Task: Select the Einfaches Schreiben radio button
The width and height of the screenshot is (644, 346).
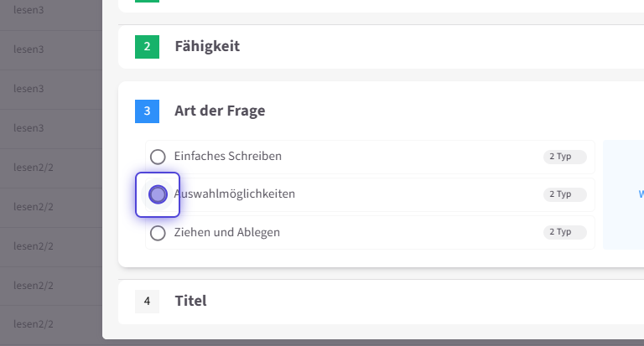Action: point(158,157)
